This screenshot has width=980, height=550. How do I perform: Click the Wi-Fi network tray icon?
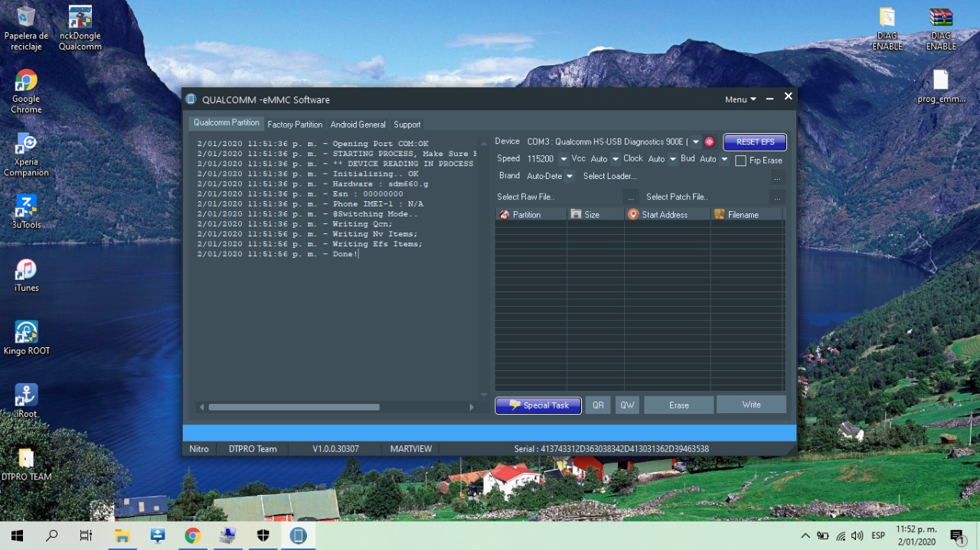[841, 535]
